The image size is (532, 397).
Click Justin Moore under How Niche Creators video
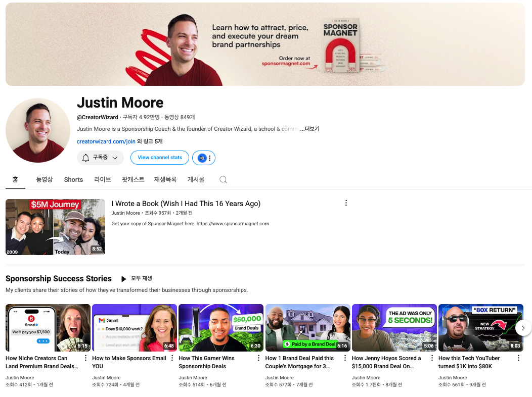(x=20, y=378)
